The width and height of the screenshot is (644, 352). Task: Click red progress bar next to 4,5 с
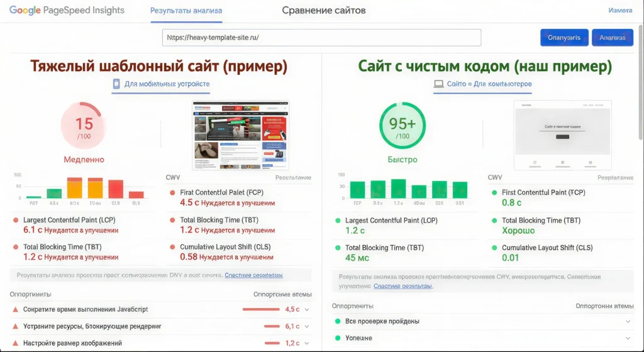(x=261, y=309)
